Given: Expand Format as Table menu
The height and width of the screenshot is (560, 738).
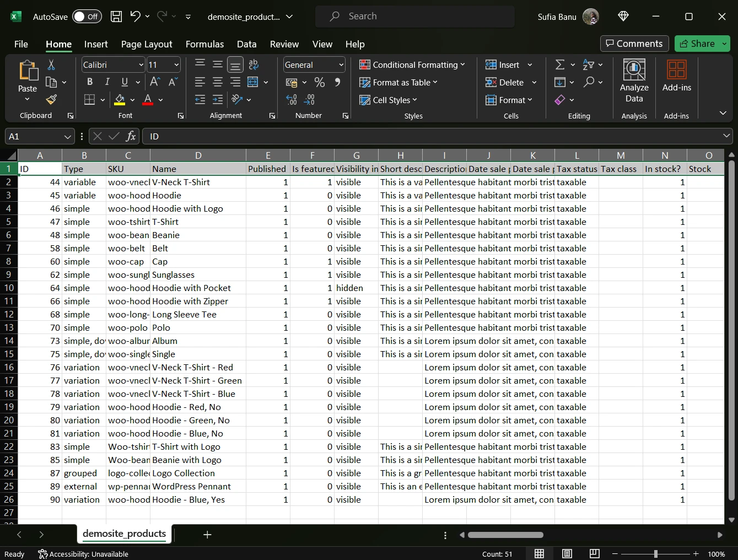Looking at the screenshot, I should tap(398, 82).
